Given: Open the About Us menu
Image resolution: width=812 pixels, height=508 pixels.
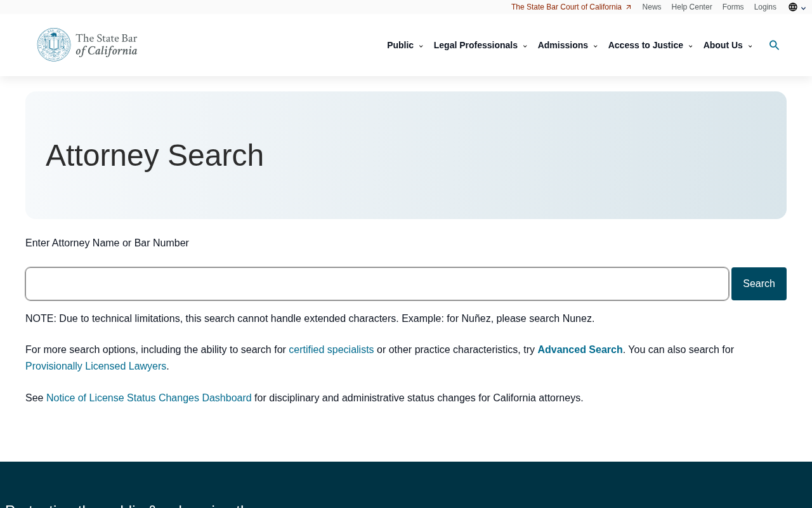Looking at the screenshot, I should [x=728, y=45].
